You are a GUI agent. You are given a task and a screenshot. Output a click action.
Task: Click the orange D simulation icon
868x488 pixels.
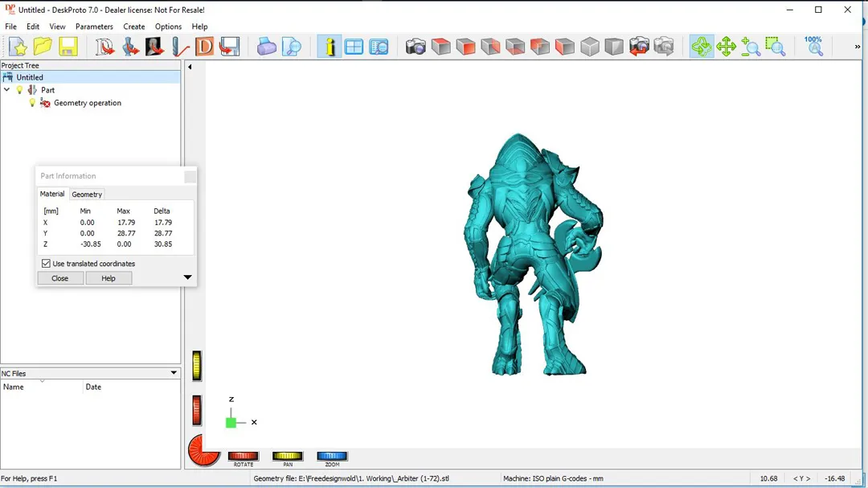pyautogui.click(x=204, y=47)
